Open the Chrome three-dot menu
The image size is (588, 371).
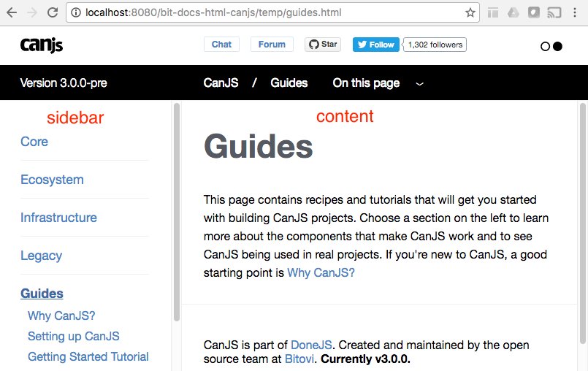pos(575,12)
